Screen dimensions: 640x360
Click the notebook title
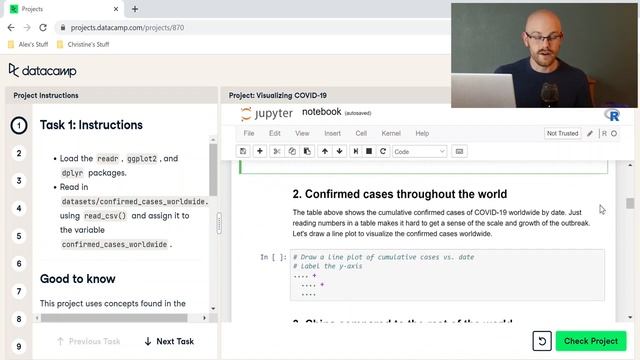pyautogui.click(x=322, y=112)
